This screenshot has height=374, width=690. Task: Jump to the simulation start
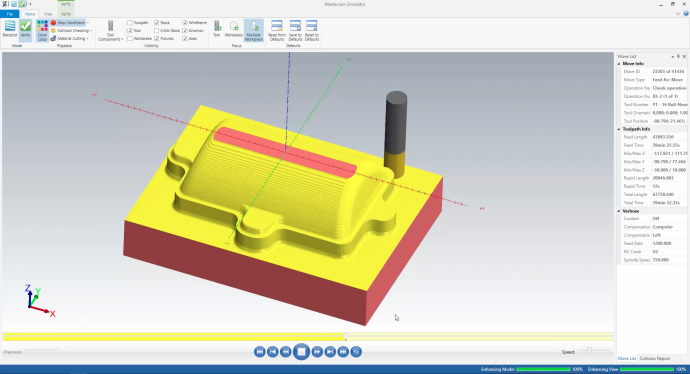point(260,352)
